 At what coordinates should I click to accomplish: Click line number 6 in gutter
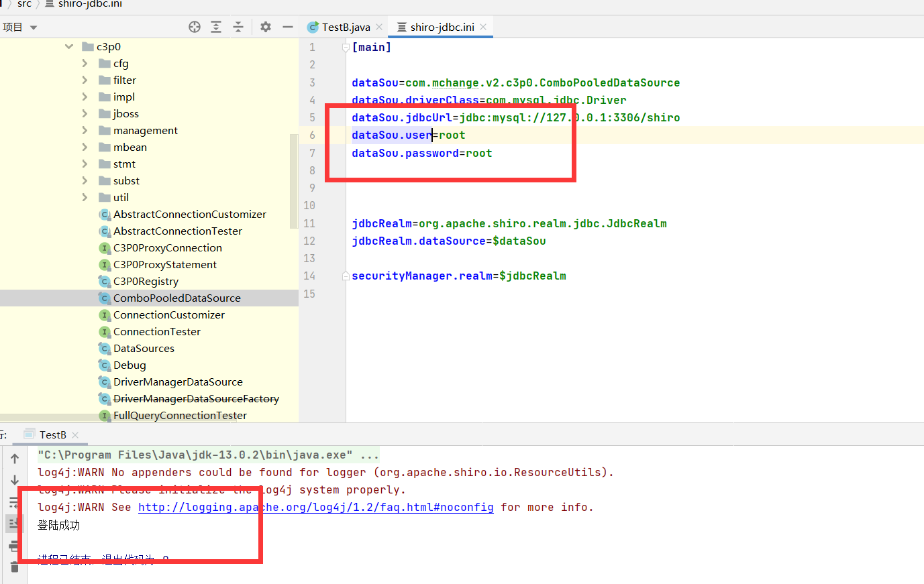click(312, 135)
